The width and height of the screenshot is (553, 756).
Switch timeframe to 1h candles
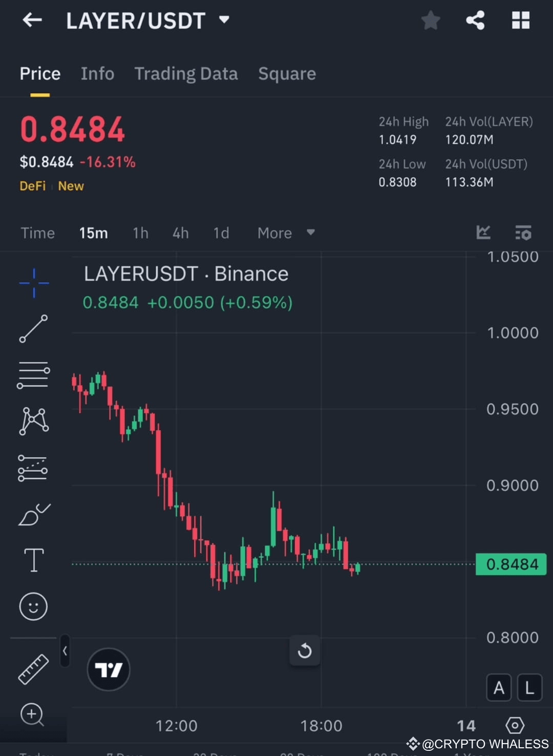(140, 233)
